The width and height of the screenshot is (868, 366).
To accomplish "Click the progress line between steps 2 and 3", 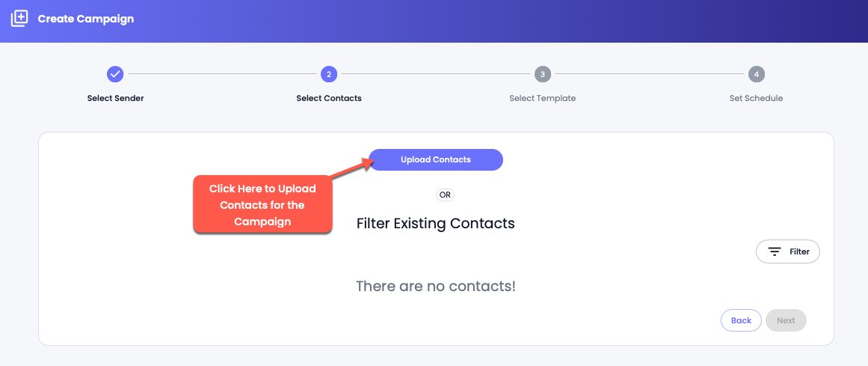I will (436, 74).
